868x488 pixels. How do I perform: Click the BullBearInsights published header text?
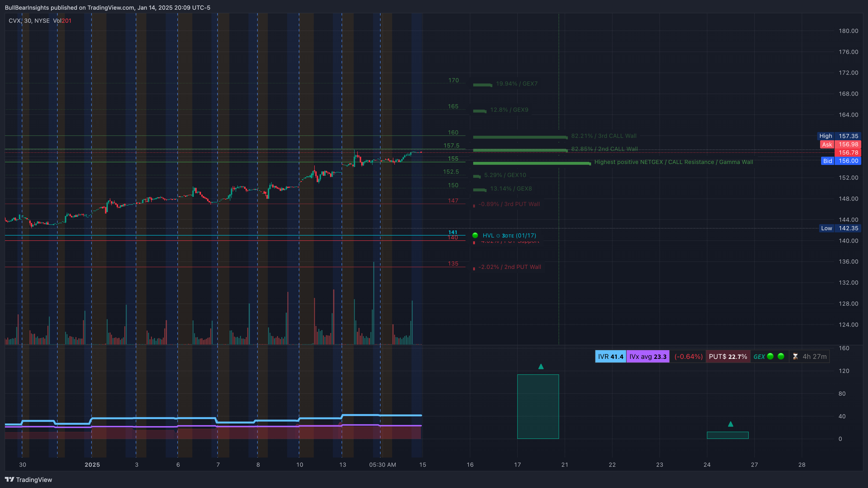coord(107,8)
